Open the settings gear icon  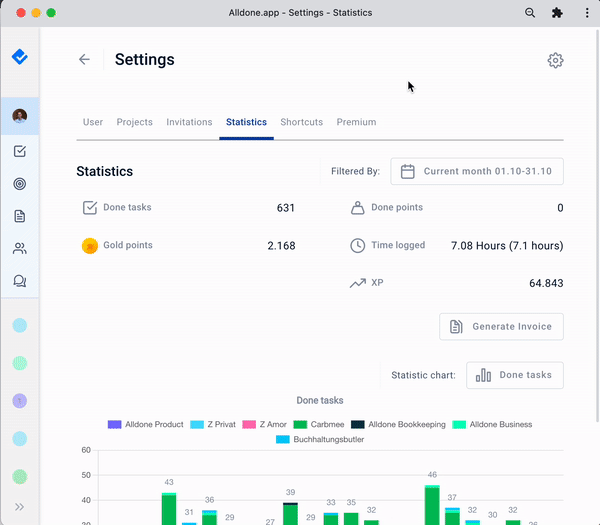555,60
